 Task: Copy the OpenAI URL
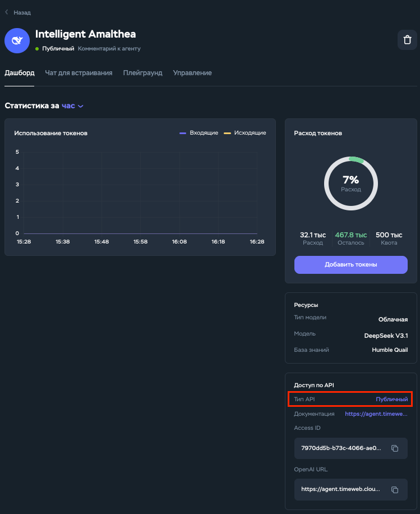tap(395, 489)
